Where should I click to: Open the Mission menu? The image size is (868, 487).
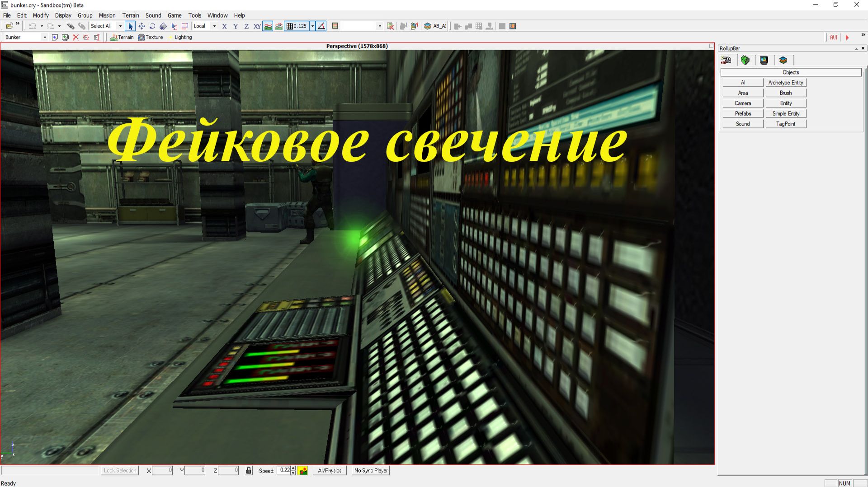pos(107,15)
